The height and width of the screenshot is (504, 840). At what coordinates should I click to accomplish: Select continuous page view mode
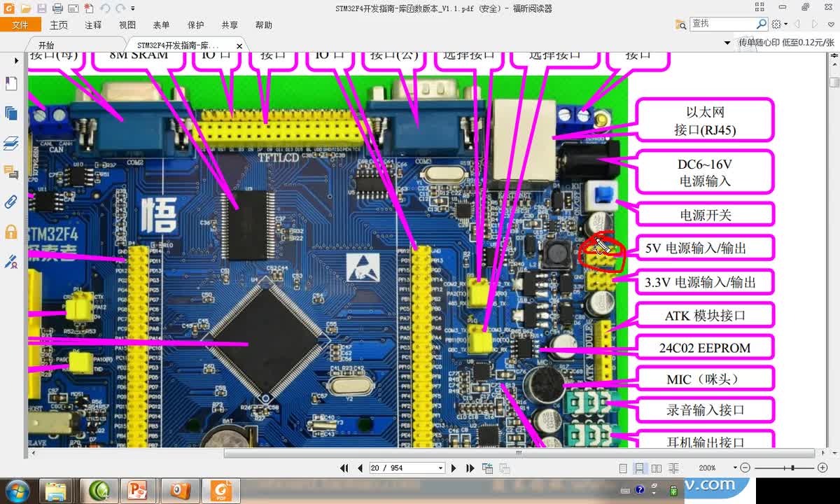click(640, 468)
